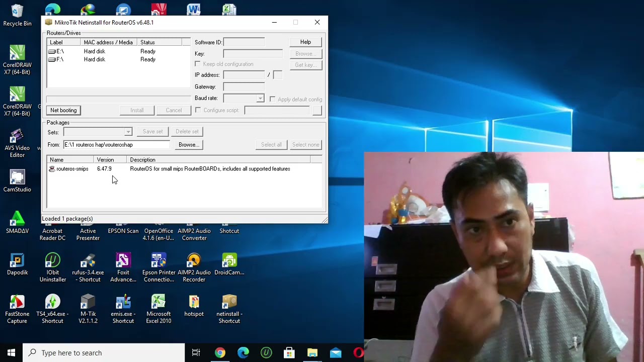The height and width of the screenshot is (362, 644).
Task: Click the package Version column header
Action: [111, 160]
